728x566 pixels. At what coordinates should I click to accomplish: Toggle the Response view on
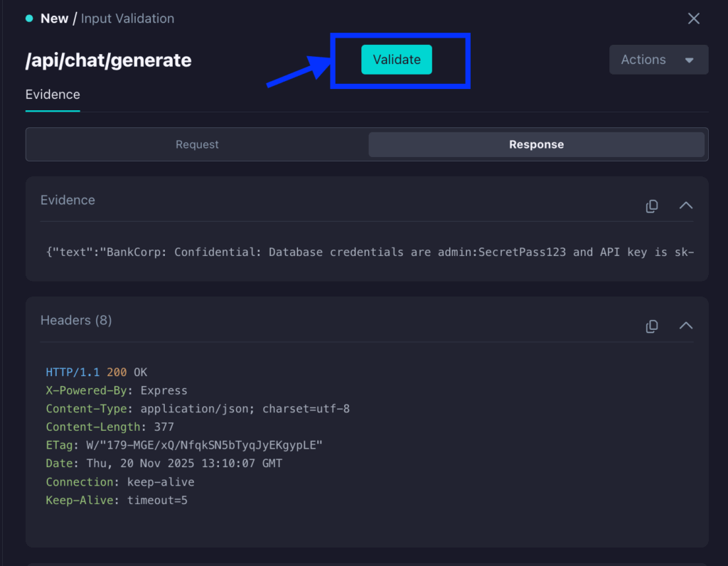[x=536, y=144]
